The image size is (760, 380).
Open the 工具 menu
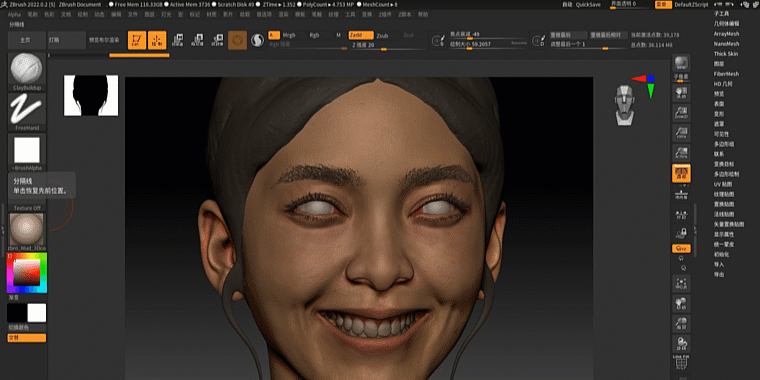(350, 15)
